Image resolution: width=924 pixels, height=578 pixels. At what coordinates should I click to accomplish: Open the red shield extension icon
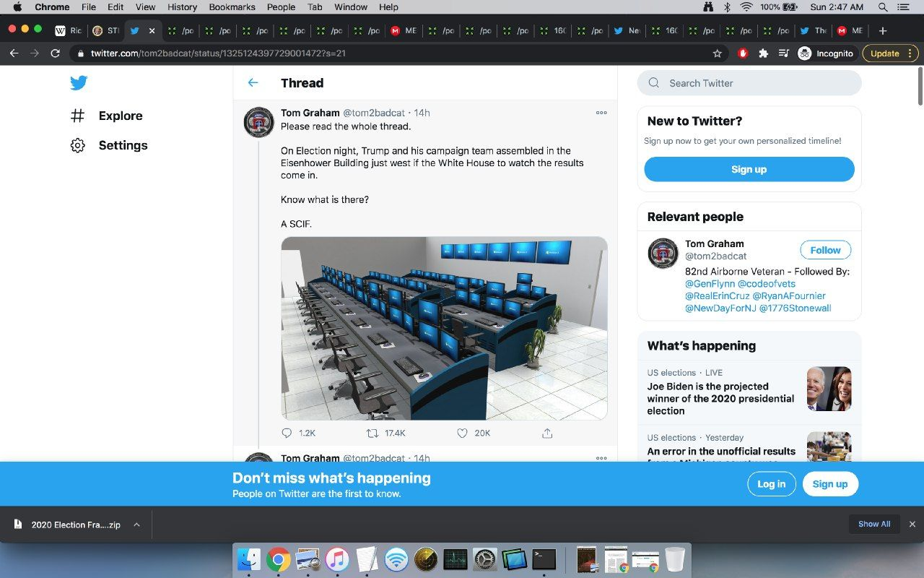[743, 53]
